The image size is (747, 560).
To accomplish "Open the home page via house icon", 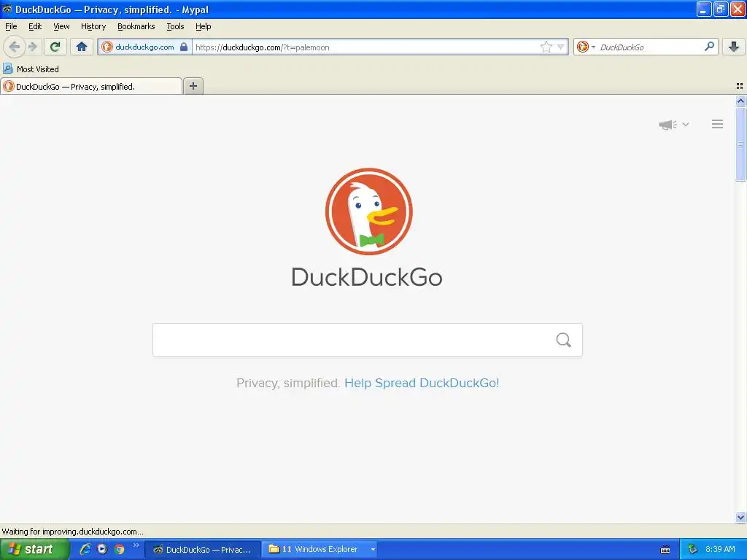I will pos(82,47).
